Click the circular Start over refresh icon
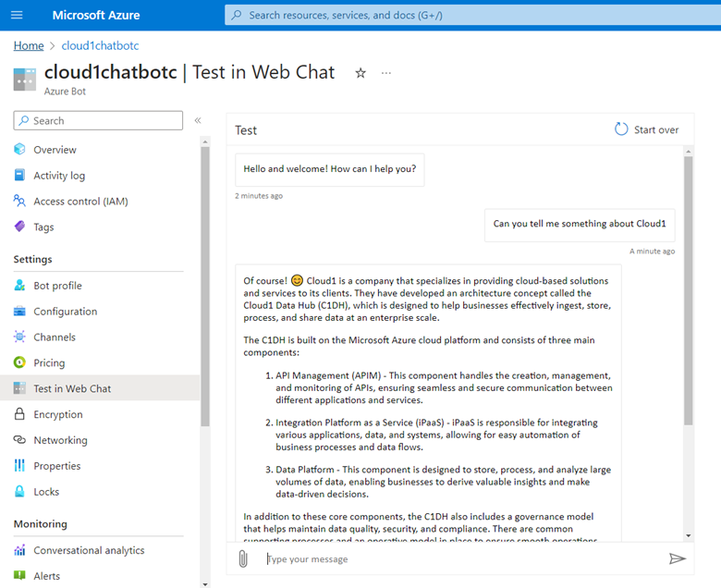The height and width of the screenshot is (588, 721). 621,129
